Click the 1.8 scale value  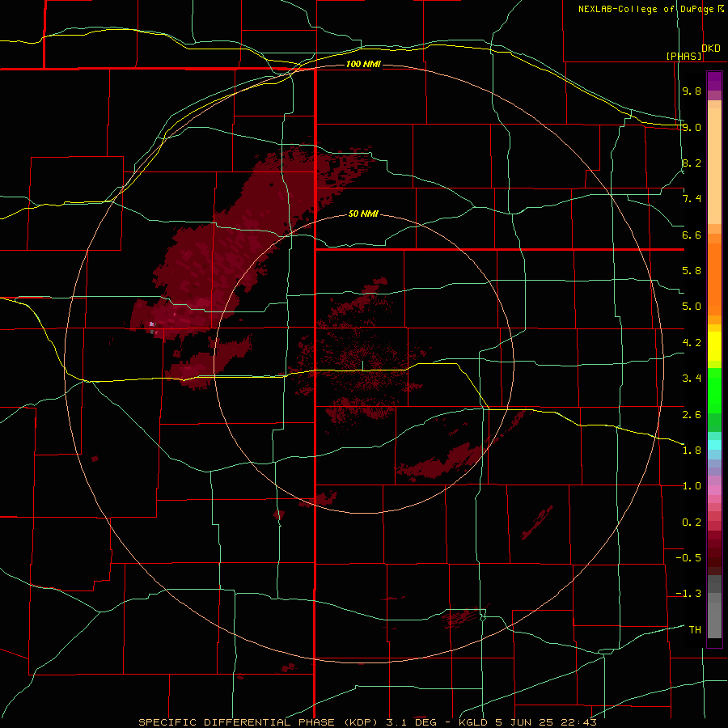point(692,451)
